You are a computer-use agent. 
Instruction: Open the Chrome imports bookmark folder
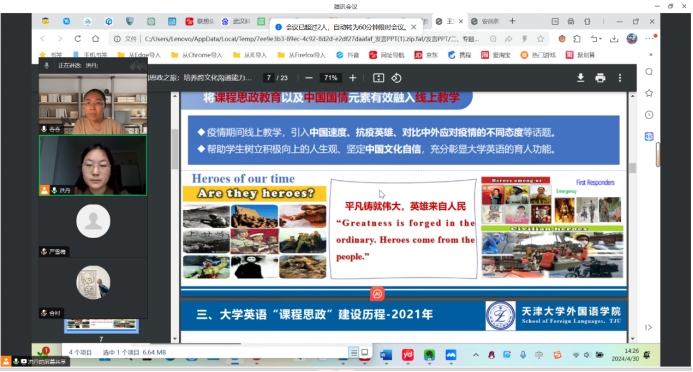point(196,55)
